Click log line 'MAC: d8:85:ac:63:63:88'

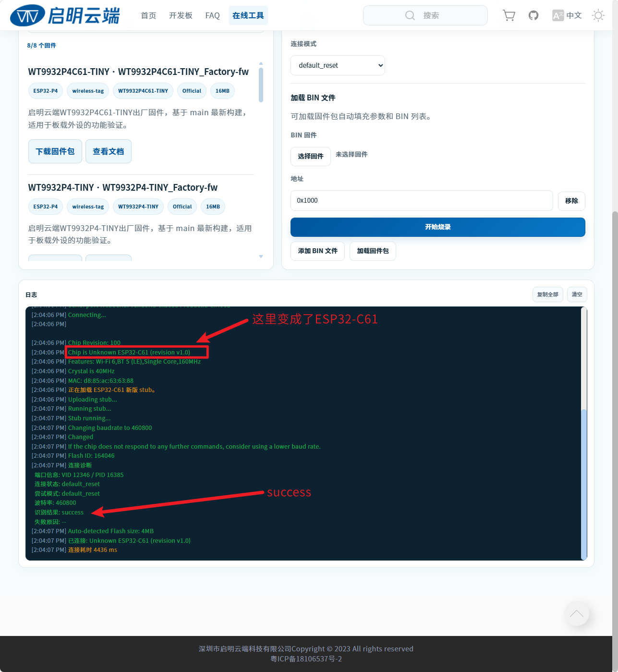point(101,380)
